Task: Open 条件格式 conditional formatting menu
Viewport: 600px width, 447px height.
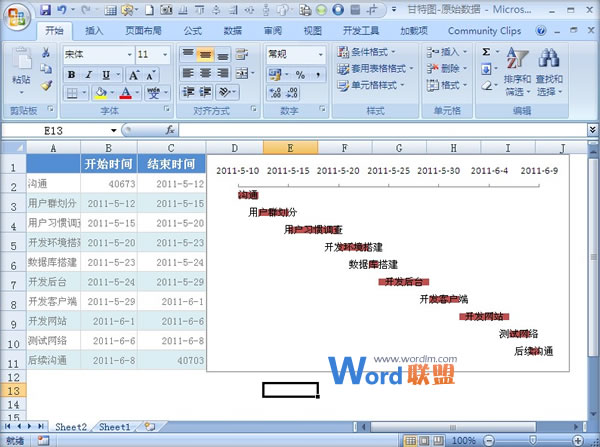Action: [366, 52]
